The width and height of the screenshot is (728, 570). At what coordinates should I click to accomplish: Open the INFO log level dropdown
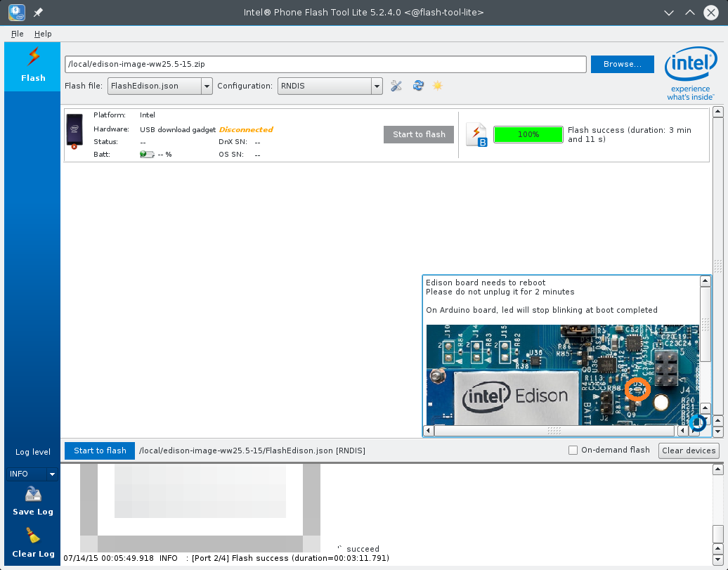[x=32, y=474]
